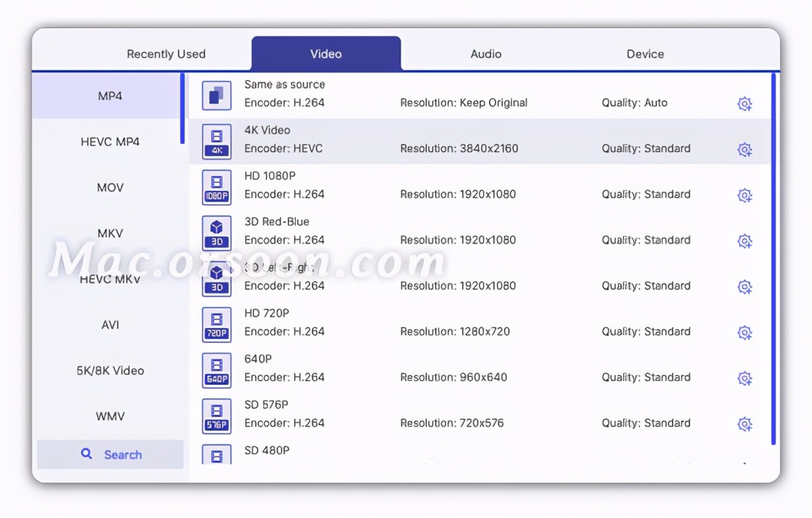Open settings gear for Same as source
The height and width of the screenshot is (518, 812).
click(744, 104)
